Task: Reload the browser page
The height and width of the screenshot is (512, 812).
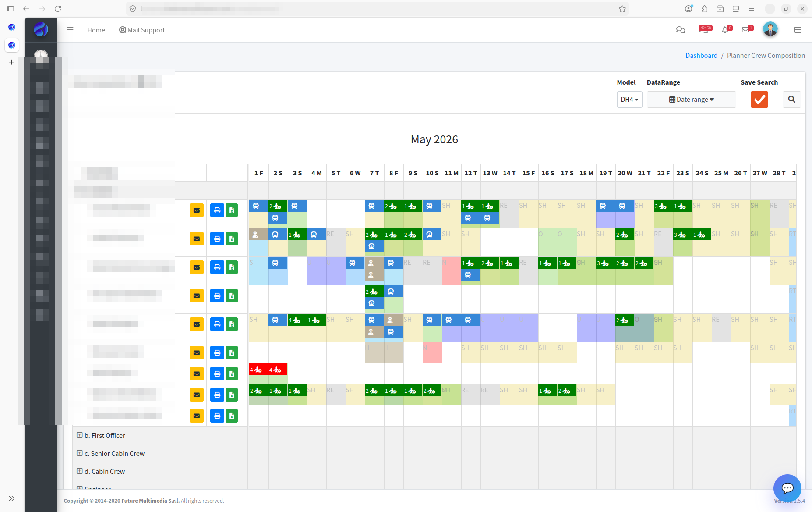Action: (58, 9)
